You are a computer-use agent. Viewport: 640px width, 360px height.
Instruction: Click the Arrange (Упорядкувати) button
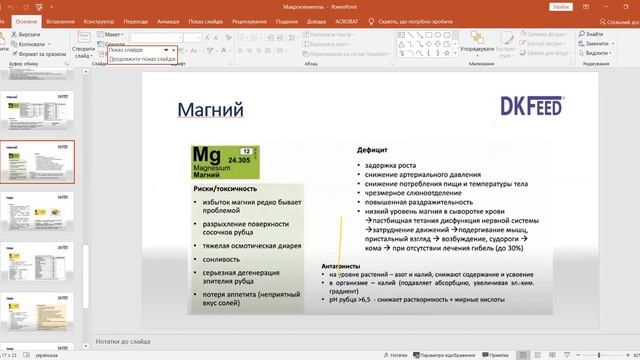point(477,43)
